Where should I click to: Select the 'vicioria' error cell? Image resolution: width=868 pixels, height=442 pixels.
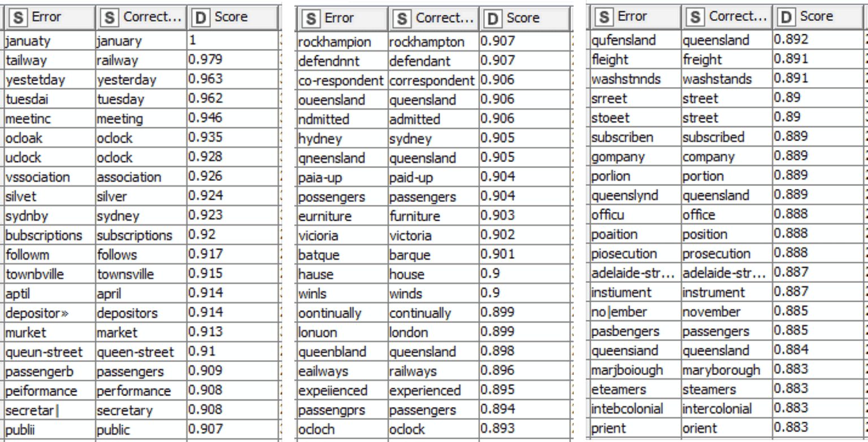342,235
